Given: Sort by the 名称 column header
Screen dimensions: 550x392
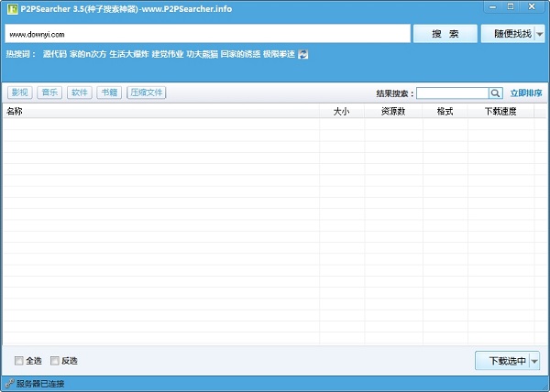Looking at the screenshot, I should pyautogui.click(x=161, y=112).
